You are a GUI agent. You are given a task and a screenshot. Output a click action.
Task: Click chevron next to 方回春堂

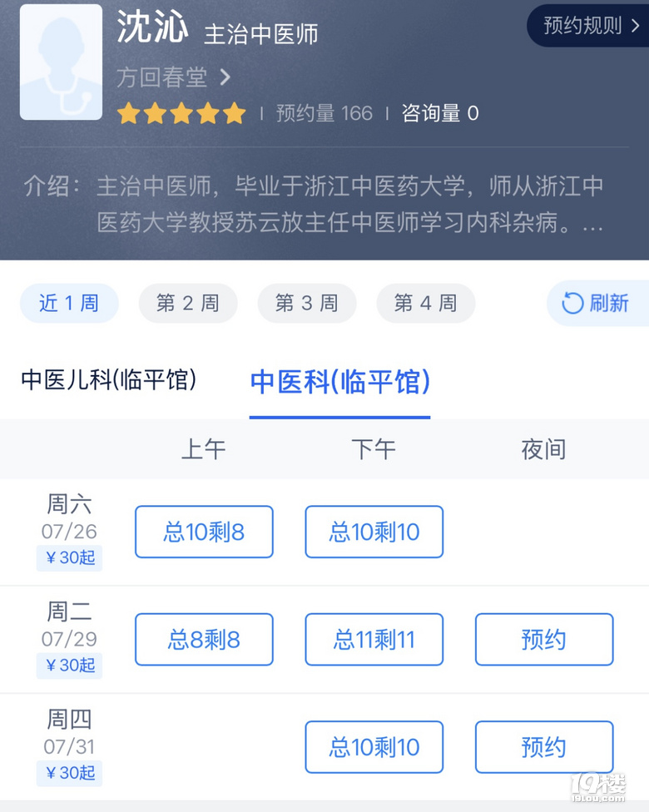coord(225,77)
